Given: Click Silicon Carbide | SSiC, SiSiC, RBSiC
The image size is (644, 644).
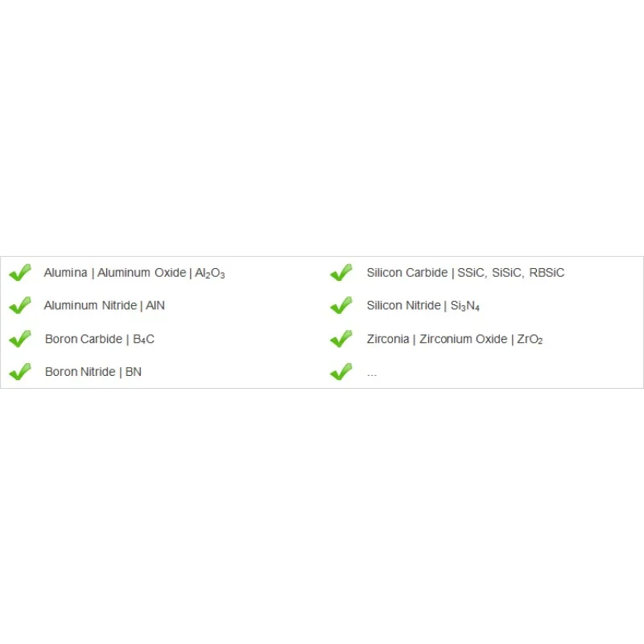Looking at the screenshot, I should point(465,273).
